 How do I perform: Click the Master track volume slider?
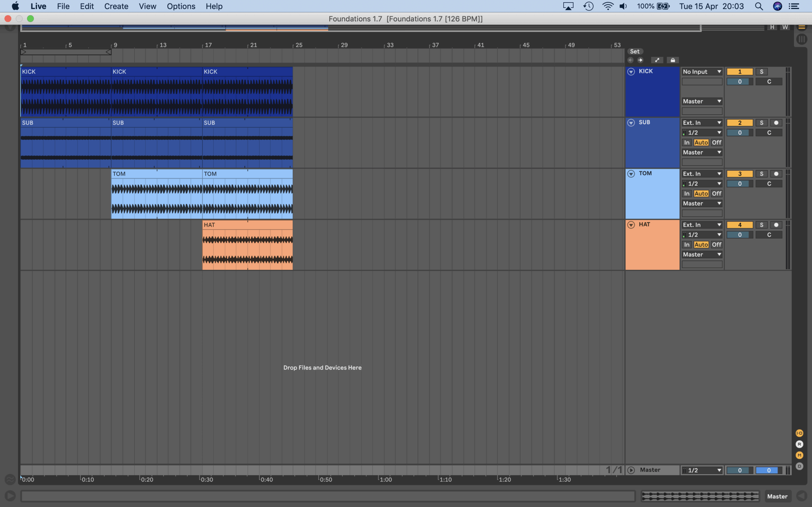pyautogui.click(x=740, y=471)
